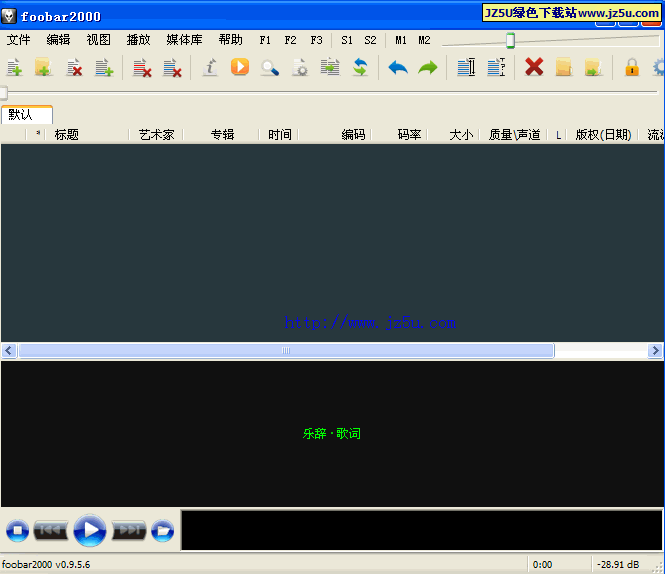The image size is (665, 574).
Task: Click the orange play icon in toolbar
Action: tap(239, 67)
